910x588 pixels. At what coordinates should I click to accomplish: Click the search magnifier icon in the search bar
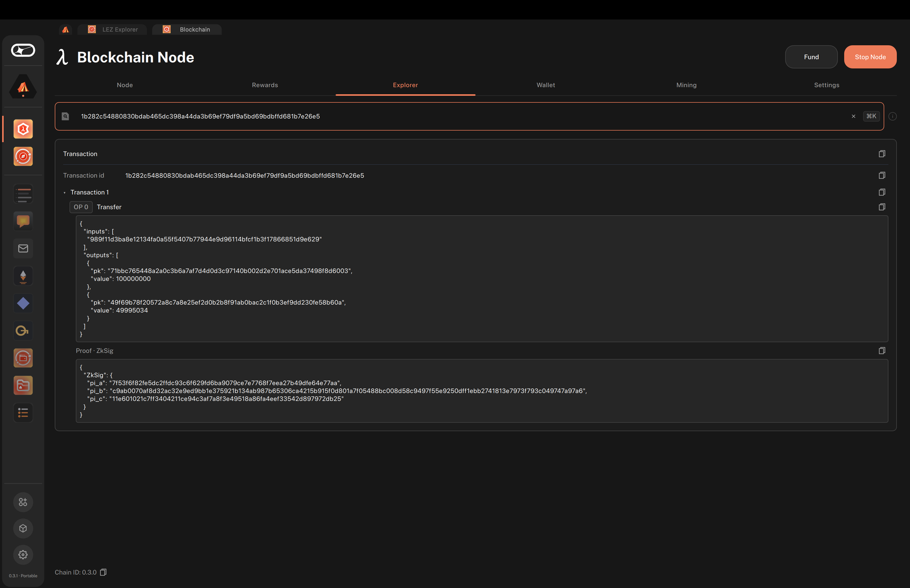65,116
